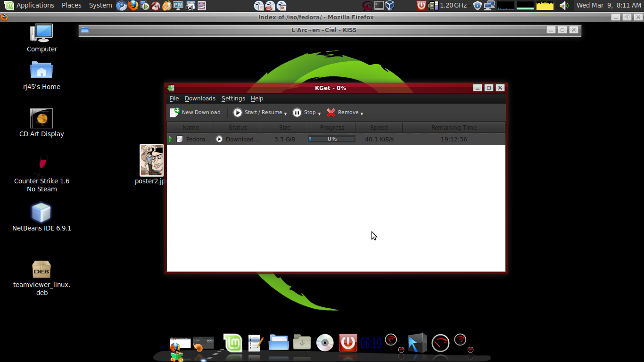Click the 3.3 GiB size cell

285,139
